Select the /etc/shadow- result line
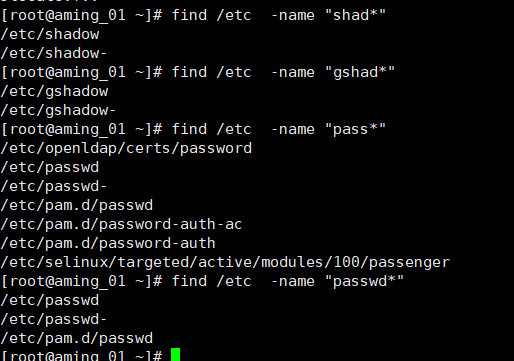Viewport: 514px width, 361px height. (54, 53)
